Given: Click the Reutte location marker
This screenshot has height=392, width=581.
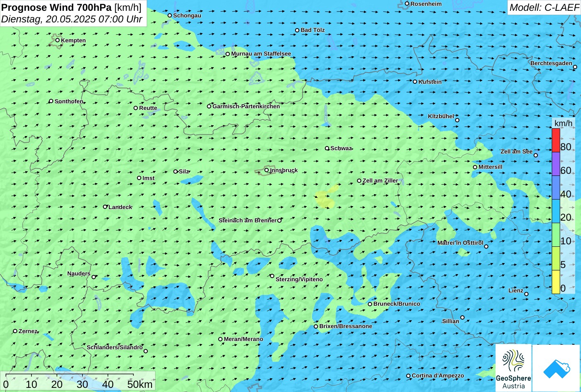Looking at the screenshot, I should pos(136,108).
